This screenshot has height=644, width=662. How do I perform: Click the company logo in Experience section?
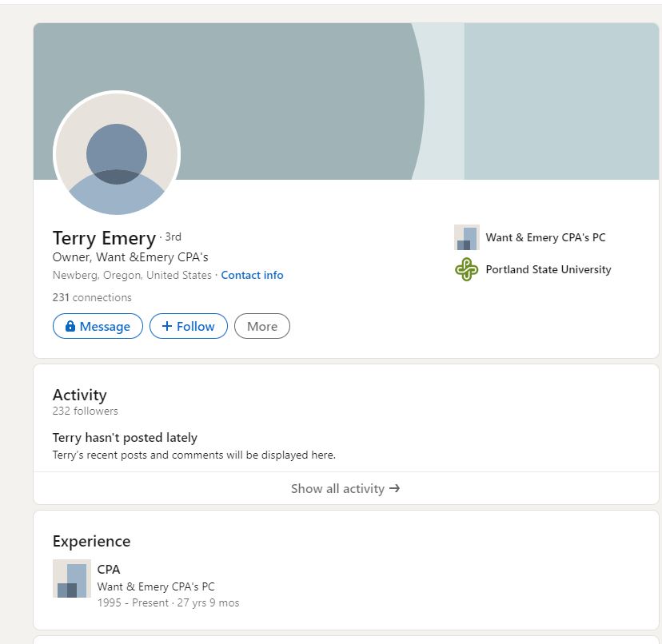pos(72,578)
